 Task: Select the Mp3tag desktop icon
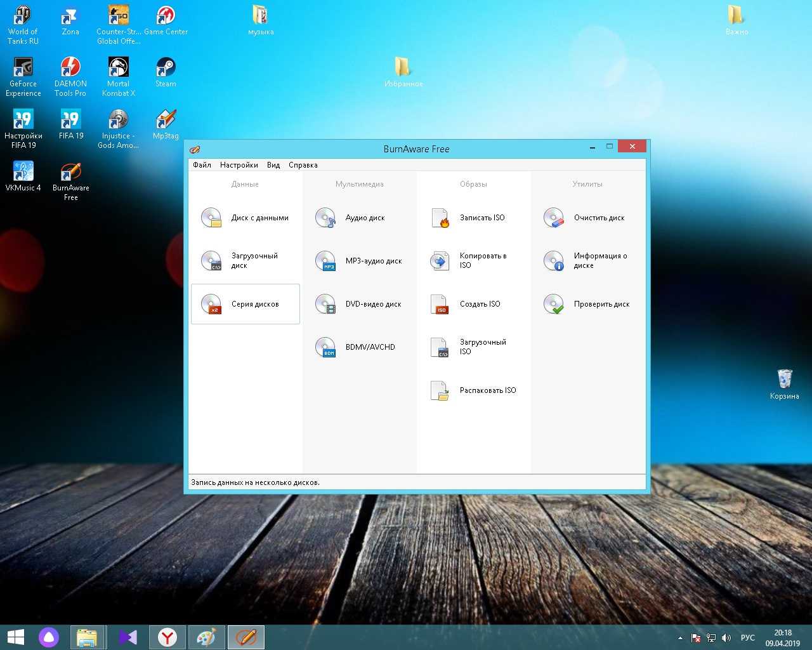[166, 125]
